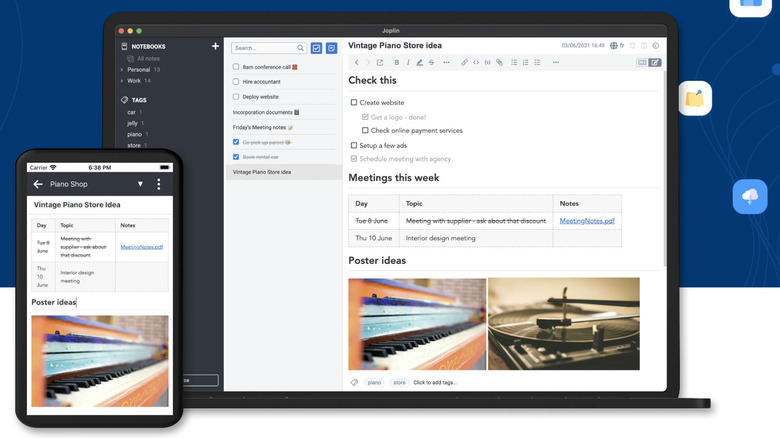The image size is (780, 438).
Task: Tap the phone's three-dot menu icon
Action: click(158, 184)
